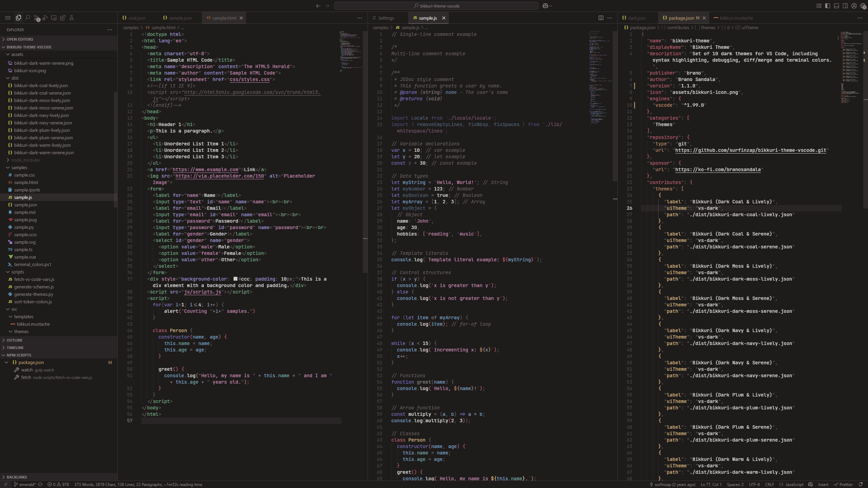The height and width of the screenshot is (488, 868).
Task: Open the Run and Debug view
Action: point(45,18)
